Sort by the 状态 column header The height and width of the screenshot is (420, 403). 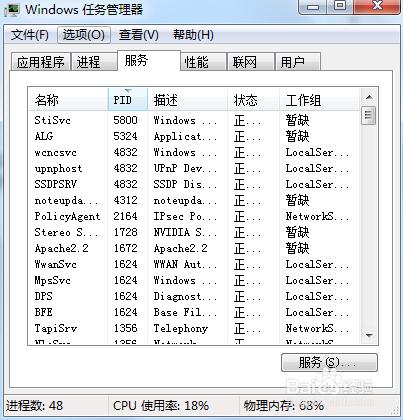[x=254, y=100]
